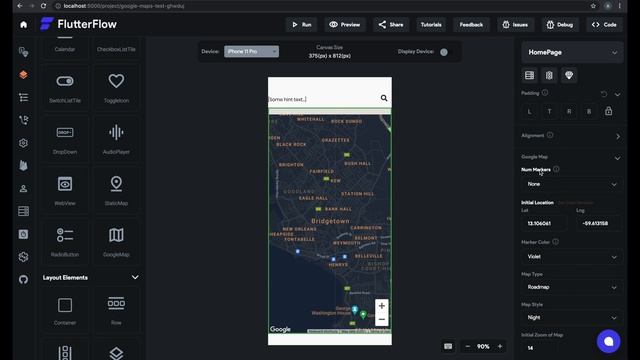View Code
The height and width of the screenshot is (360, 640).
pos(604,24)
